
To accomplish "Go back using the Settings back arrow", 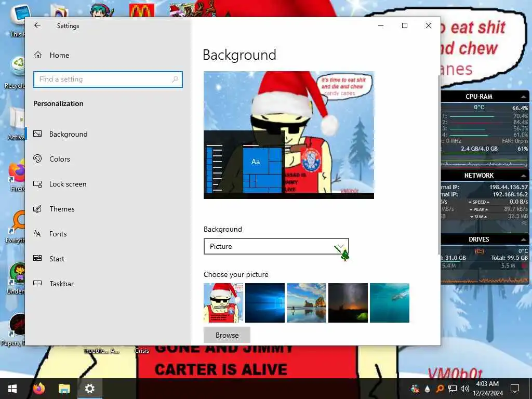I will pos(37,25).
